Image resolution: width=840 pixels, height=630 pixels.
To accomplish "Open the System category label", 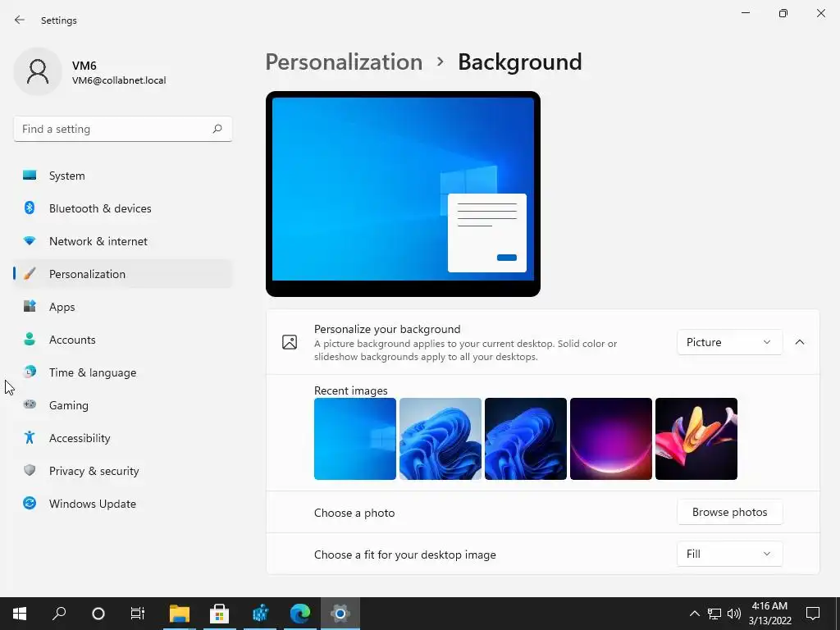I will tap(67, 176).
